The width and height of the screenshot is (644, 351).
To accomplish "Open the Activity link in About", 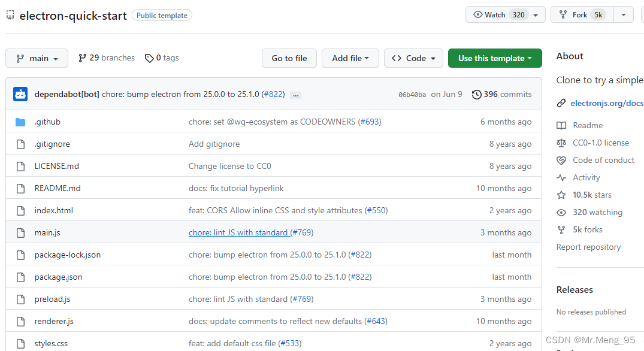I will 586,177.
